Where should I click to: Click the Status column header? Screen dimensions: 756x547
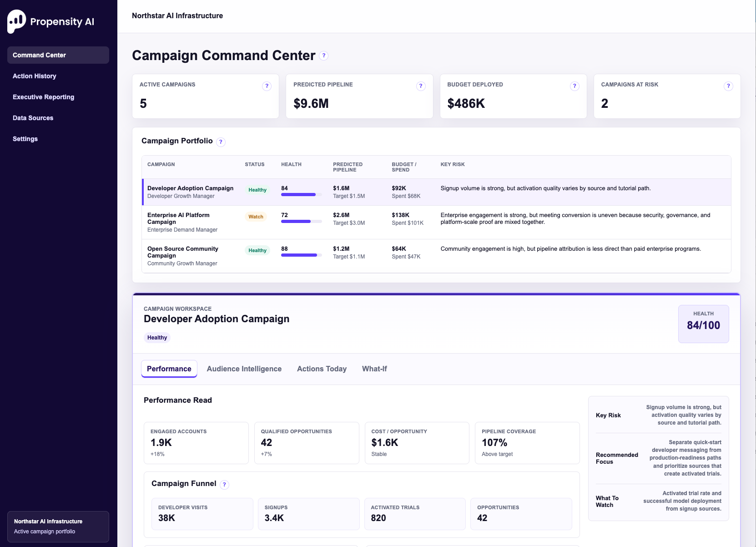click(255, 164)
